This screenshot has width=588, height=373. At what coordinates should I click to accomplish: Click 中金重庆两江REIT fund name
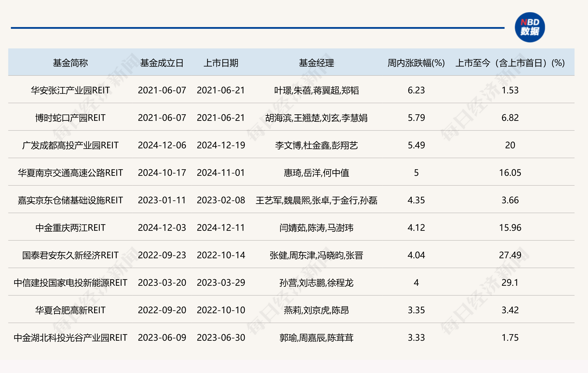(70, 228)
